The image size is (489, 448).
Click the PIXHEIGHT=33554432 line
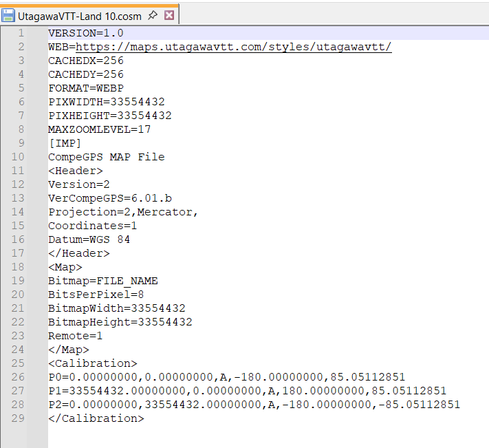point(110,116)
